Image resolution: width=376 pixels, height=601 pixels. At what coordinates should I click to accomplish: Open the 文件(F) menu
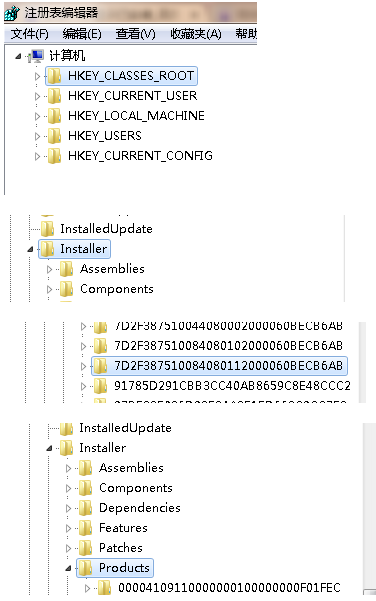[x=30, y=34]
